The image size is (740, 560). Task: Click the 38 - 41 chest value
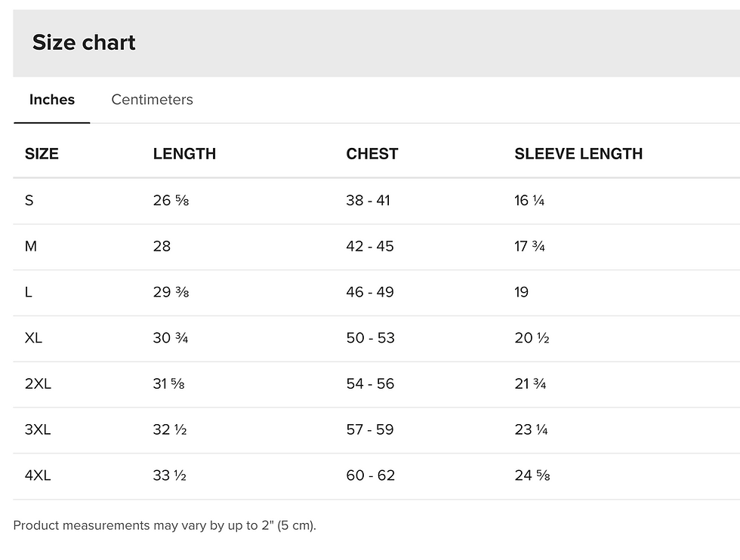(368, 201)
